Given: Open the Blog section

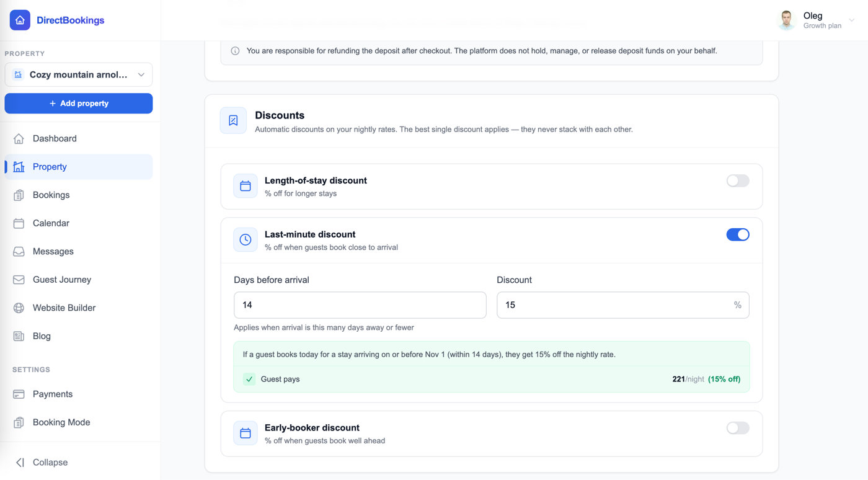Looking at the screenshot, I should 79,336.
